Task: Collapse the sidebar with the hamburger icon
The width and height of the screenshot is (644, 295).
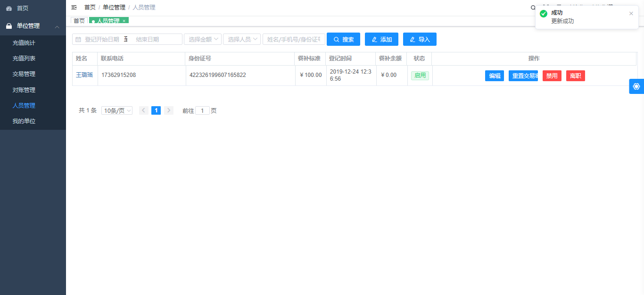Action: 74,8
